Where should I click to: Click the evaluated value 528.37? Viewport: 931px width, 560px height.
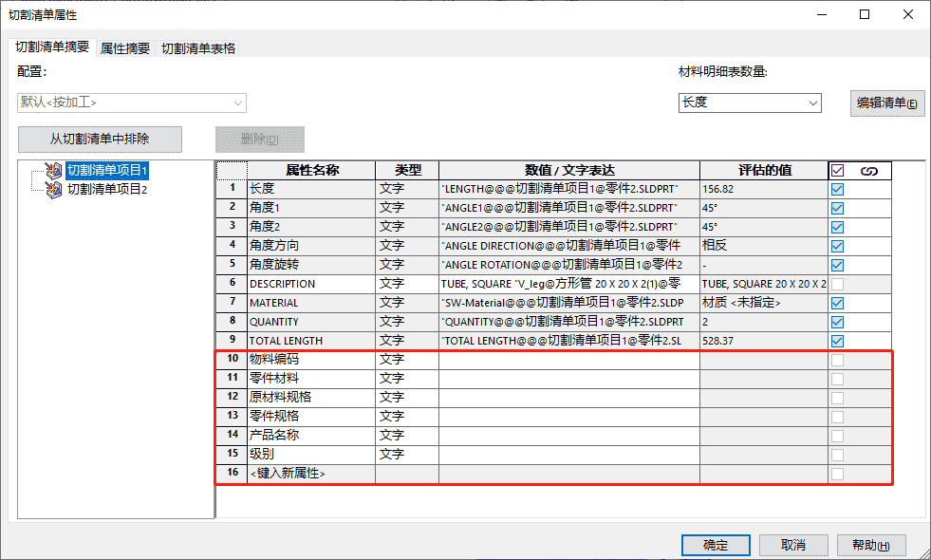[764, 341]
